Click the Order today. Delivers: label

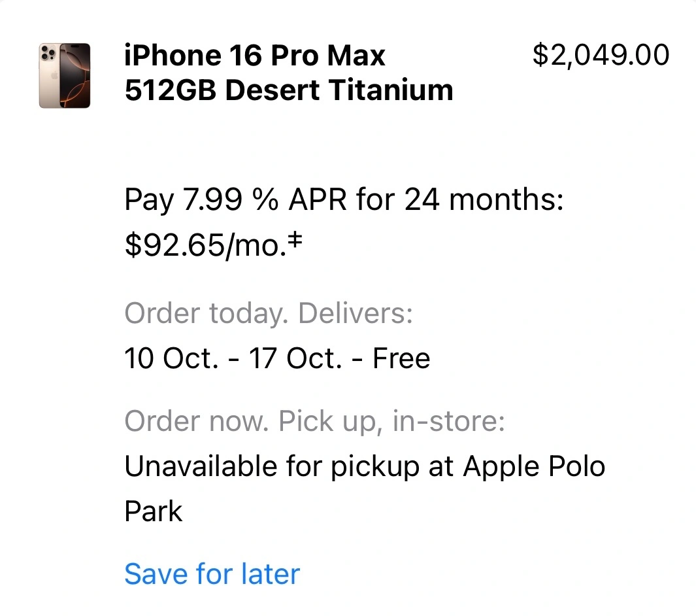(269, 313)
